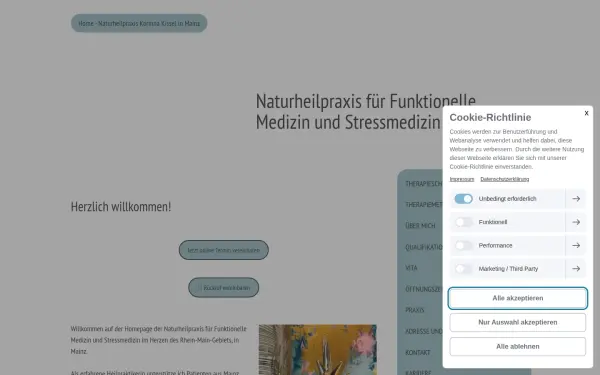Enable the 'Marketing / Third Party' switch
Image resolution: width=600 pixels, height=375 pixels.
click(463, 269)
